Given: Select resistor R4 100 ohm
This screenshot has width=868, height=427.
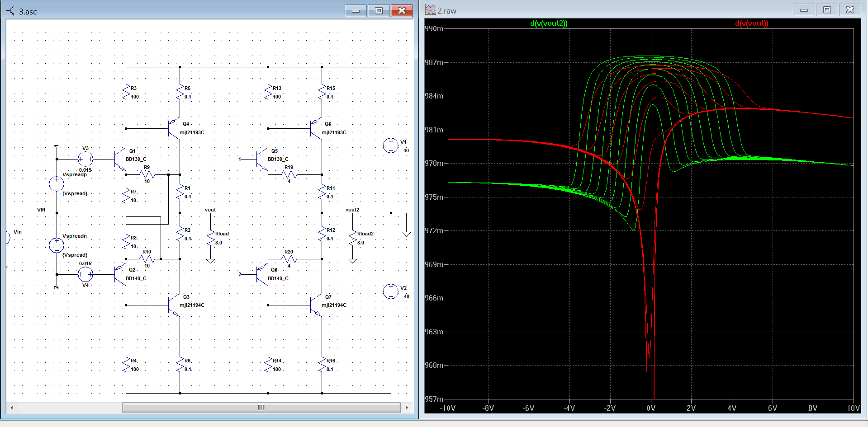Looking at the screenshot, I should tap(126, 365).
